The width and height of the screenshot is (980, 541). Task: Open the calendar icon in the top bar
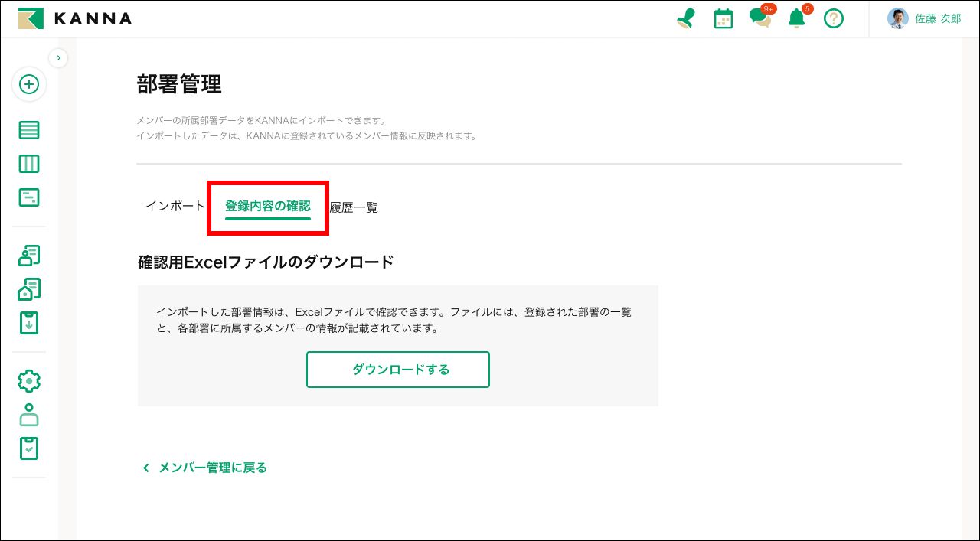[x=723, y=18]
